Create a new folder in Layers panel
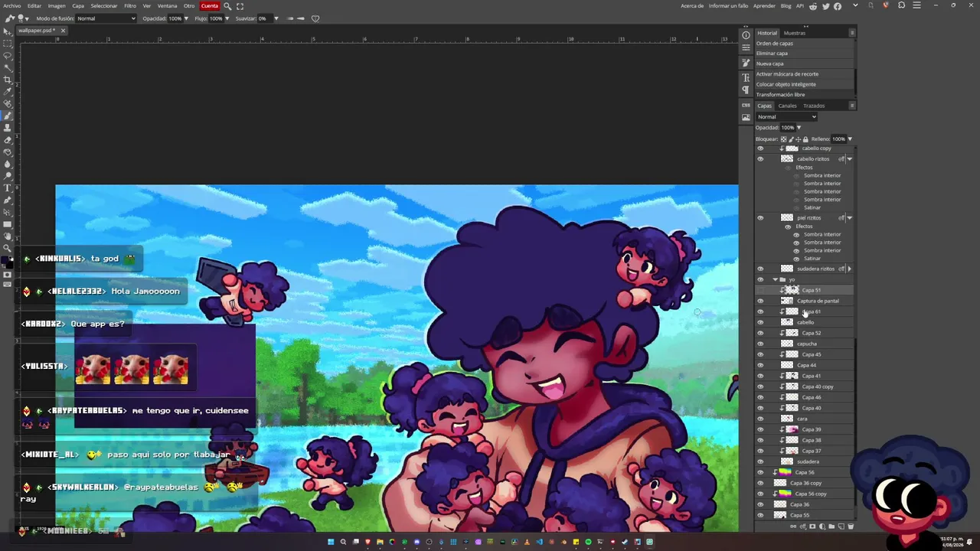980x551 pixels. pyautogui.click(x=831, y=527)
